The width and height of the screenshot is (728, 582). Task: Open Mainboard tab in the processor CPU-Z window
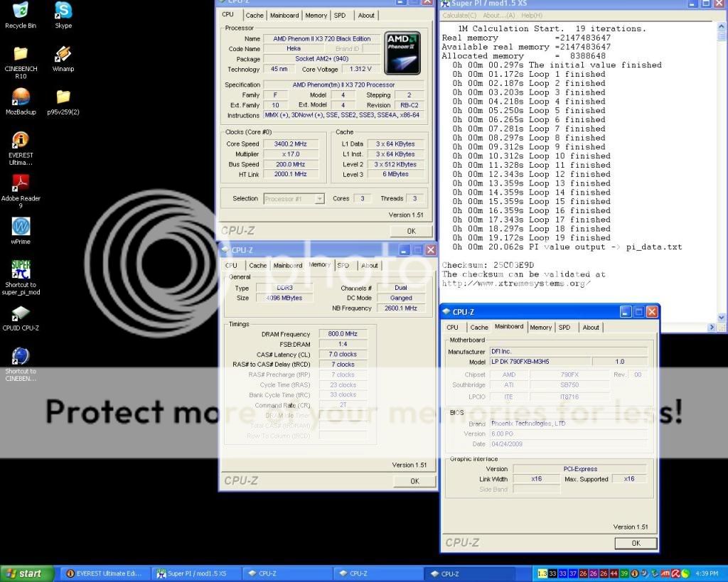tap(284, 16)
